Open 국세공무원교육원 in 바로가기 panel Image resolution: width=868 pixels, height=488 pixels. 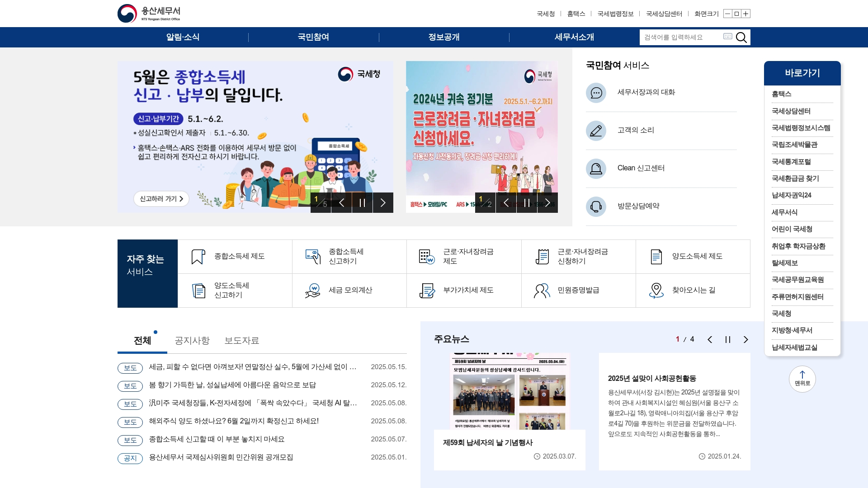coord(797,280)
